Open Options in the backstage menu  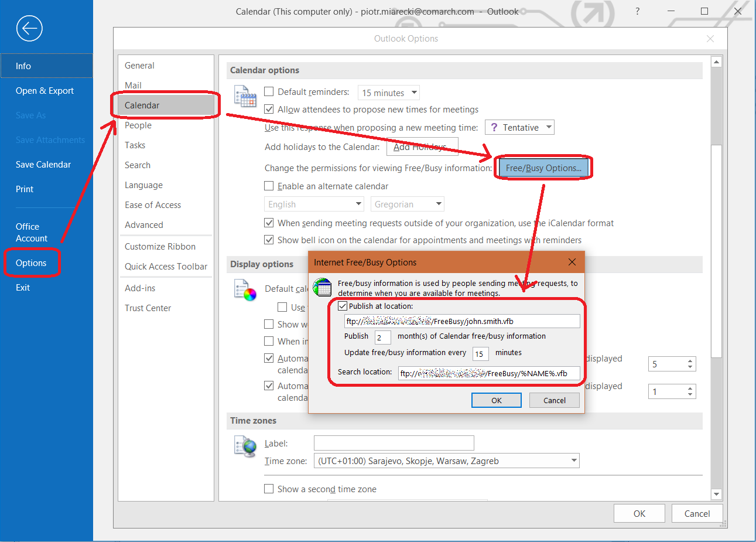(x=46, y=263)
